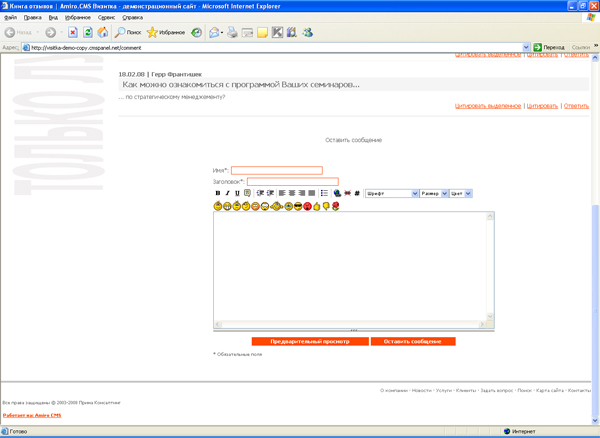Click the Оставить сообщение submit button

point(412,342)
